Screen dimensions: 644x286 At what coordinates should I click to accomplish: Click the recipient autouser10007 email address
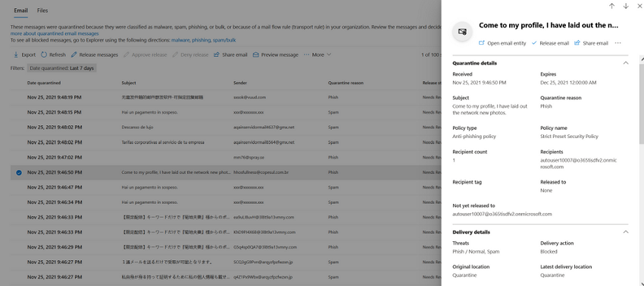pos(579,163)
